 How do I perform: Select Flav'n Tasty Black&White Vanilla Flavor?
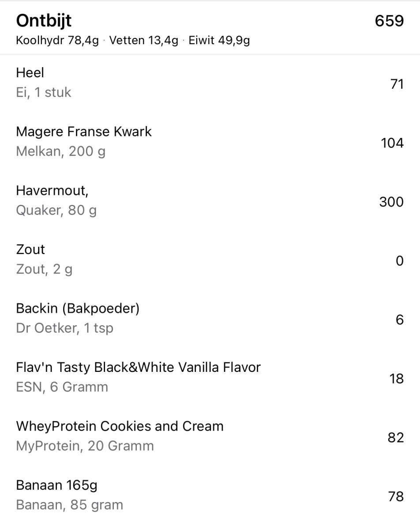pyautogui.click(x=138, y=367)
